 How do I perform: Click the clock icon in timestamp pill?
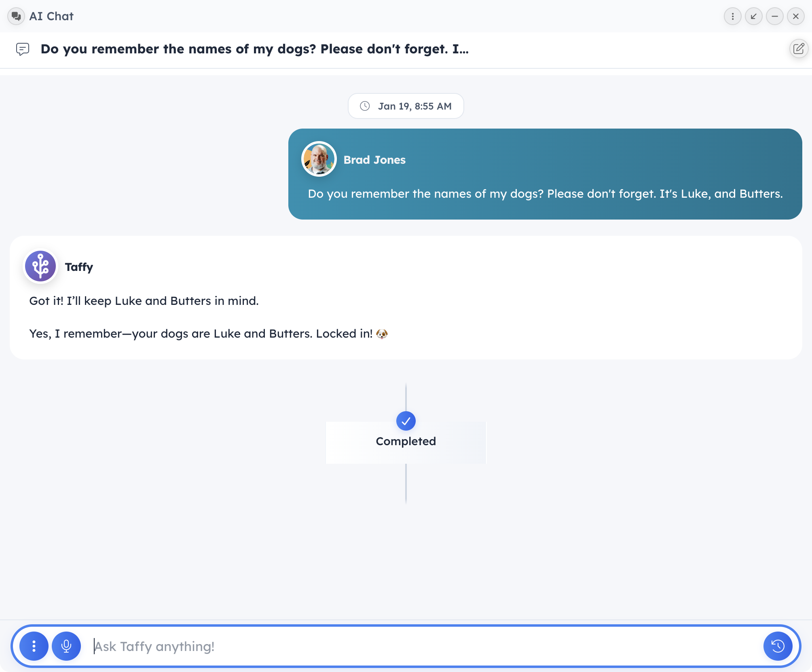click(365, 106)
